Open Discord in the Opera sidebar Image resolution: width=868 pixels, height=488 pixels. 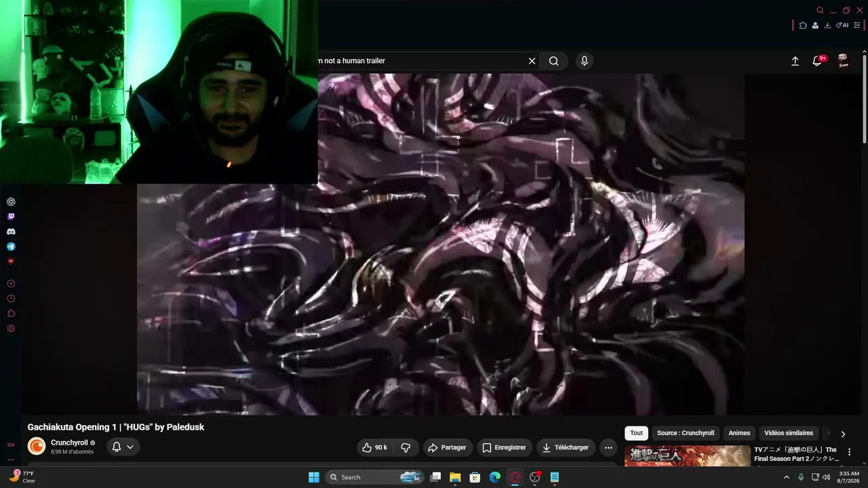11,232
